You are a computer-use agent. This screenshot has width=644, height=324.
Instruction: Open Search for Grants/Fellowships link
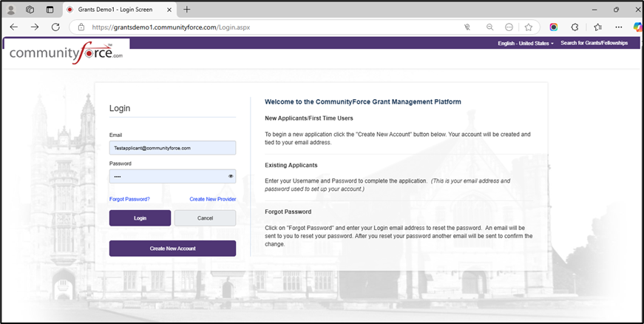click(594, 43)
